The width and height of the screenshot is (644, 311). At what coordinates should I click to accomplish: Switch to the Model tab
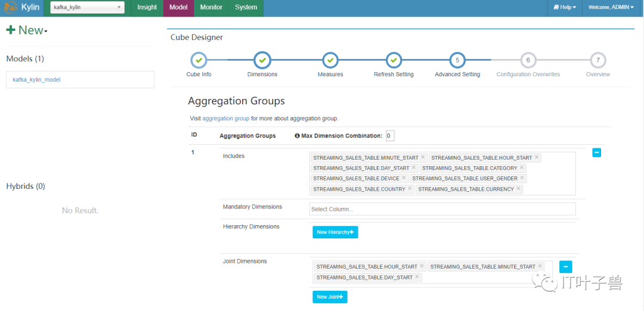point(179,7)
